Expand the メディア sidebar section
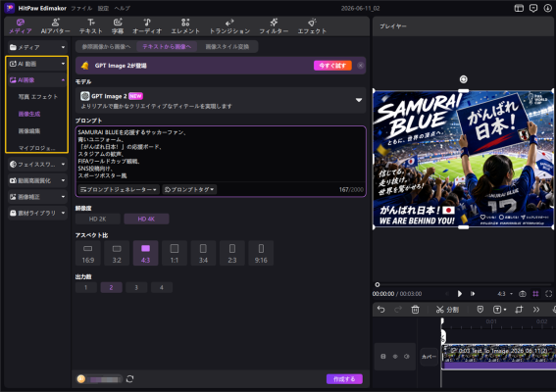The height and width of the screenshot is (392, 556). click(37, 47)
